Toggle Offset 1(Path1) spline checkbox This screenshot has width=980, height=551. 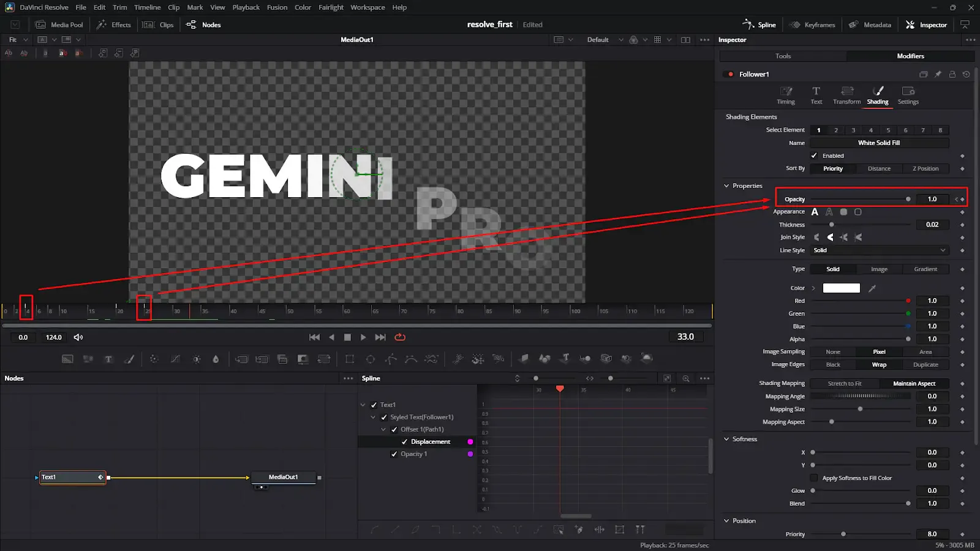click(x=394, y=429)
